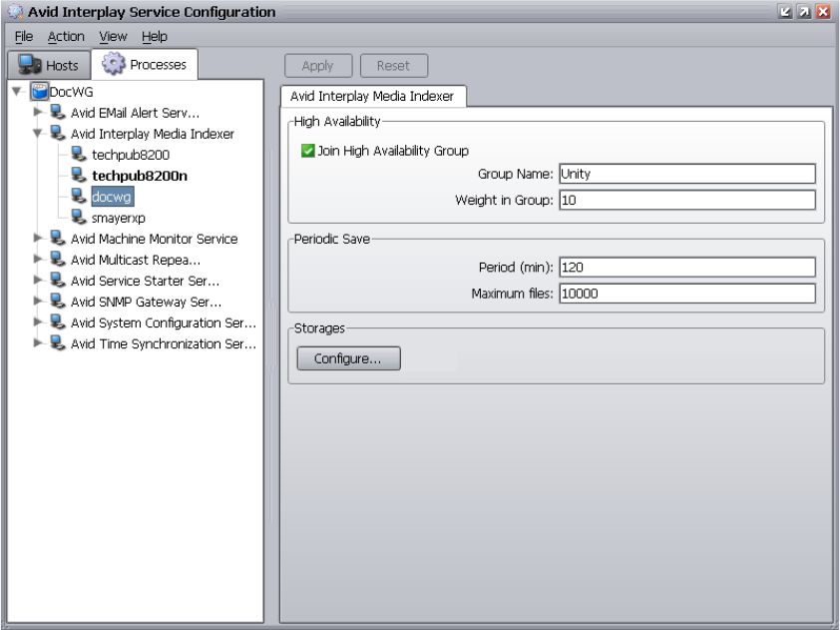Click the Maximum files field
This screenshot has height=630, width=840.
coord(687,294)
